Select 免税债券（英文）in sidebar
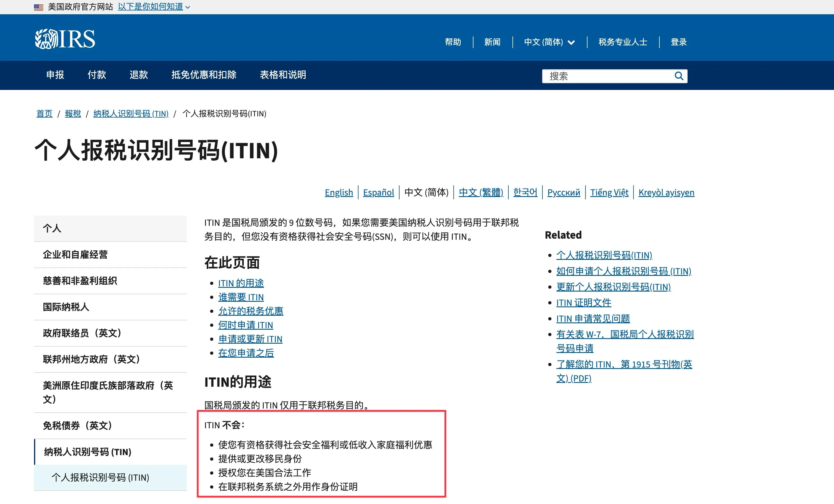The image size is (834, 504). (110, 426)
